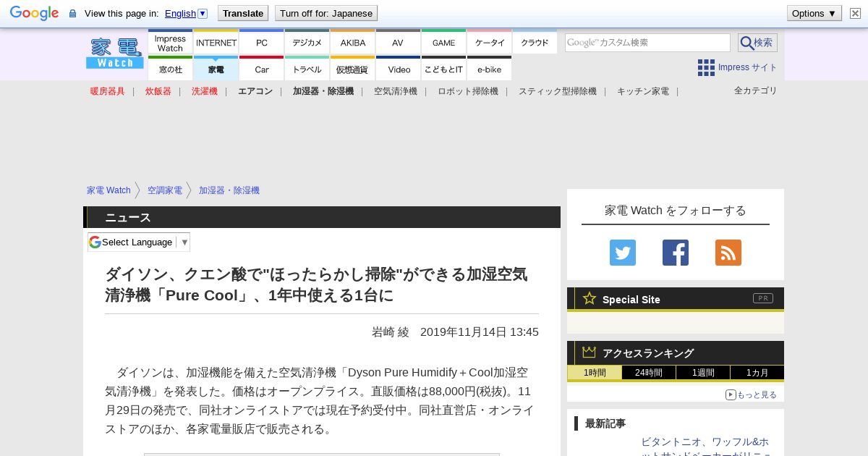868x456 pixels.
Task: Open the Facebook follow icon
Action: [676, 253]
